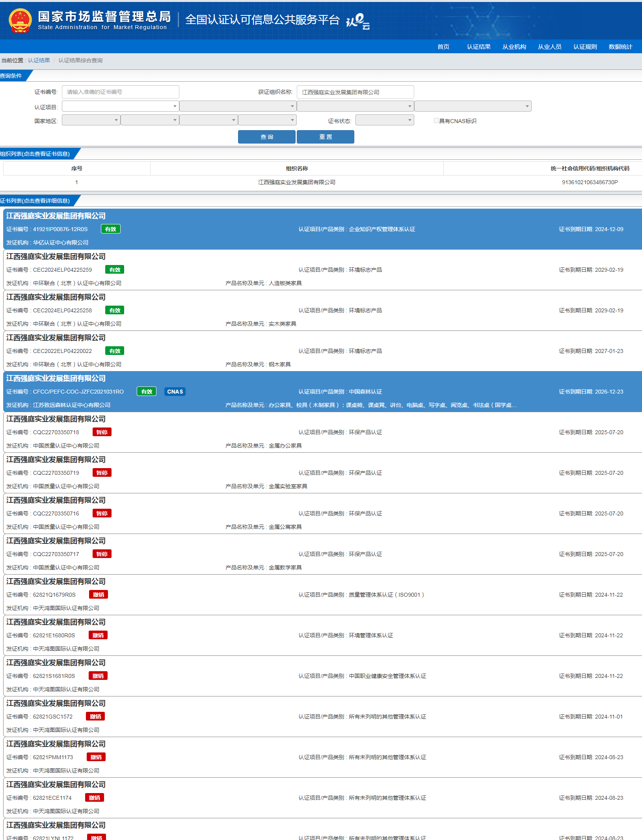The width and height of the screenshot is (642, 840).
Task: Click the national emblem logo
Action: click(x=20, y=21)
